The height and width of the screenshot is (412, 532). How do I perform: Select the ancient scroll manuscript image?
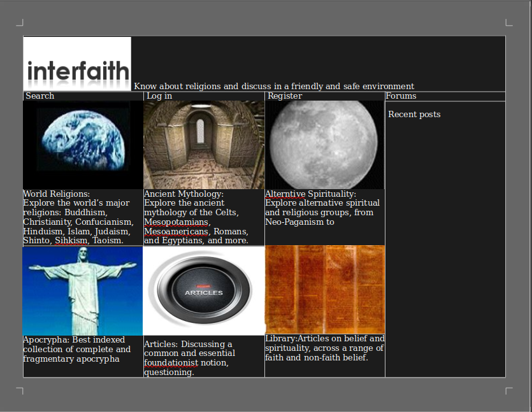pyautogui.click(x=324, y=290)
